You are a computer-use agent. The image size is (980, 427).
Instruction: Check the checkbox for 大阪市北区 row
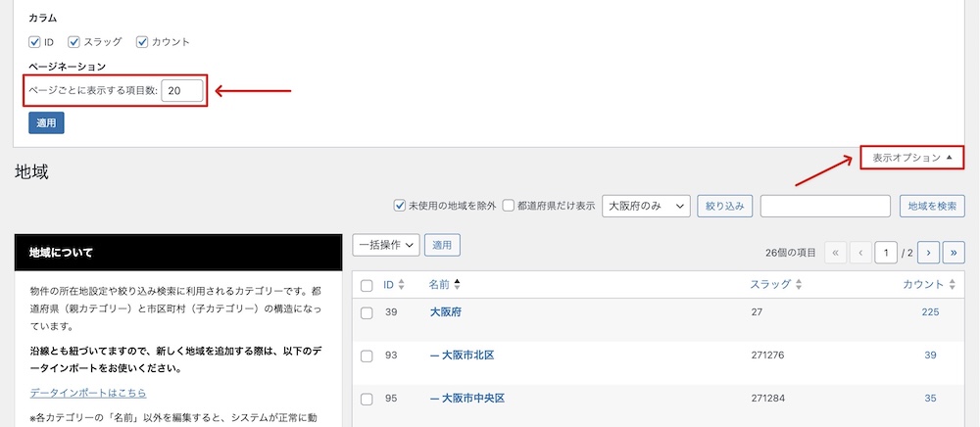[x=367, y=356]
